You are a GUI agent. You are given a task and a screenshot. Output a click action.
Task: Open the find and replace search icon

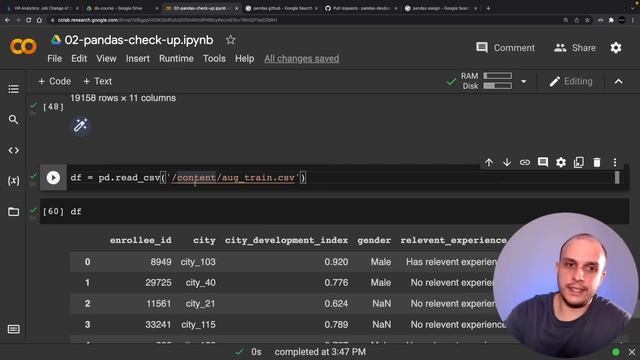tap(13, 120)
